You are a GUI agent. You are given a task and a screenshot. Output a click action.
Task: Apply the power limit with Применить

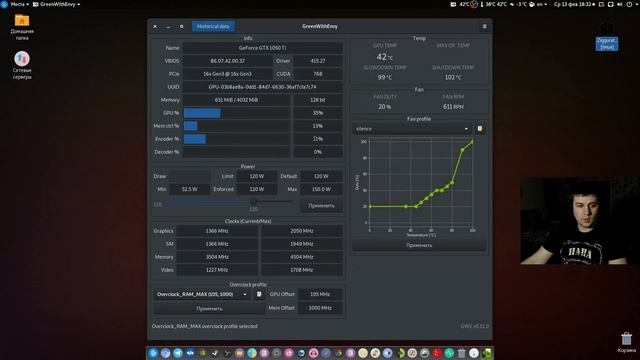[321, 206]
